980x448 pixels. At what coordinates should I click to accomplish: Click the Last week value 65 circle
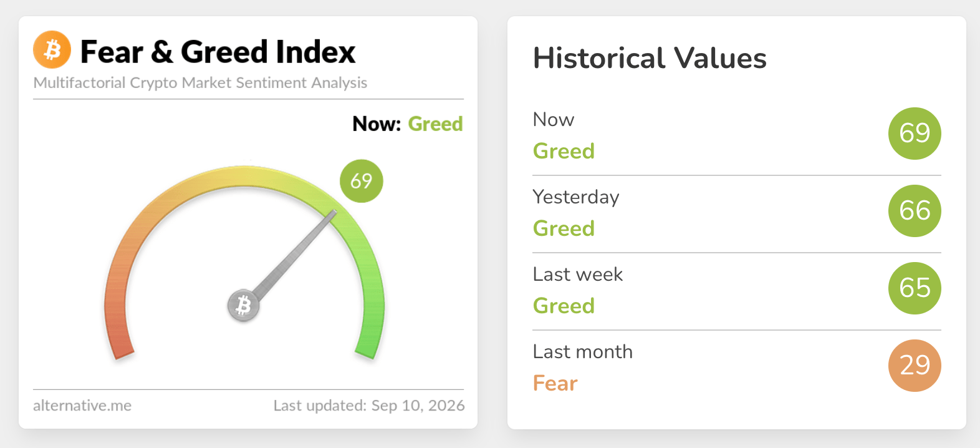click(915, 288)
